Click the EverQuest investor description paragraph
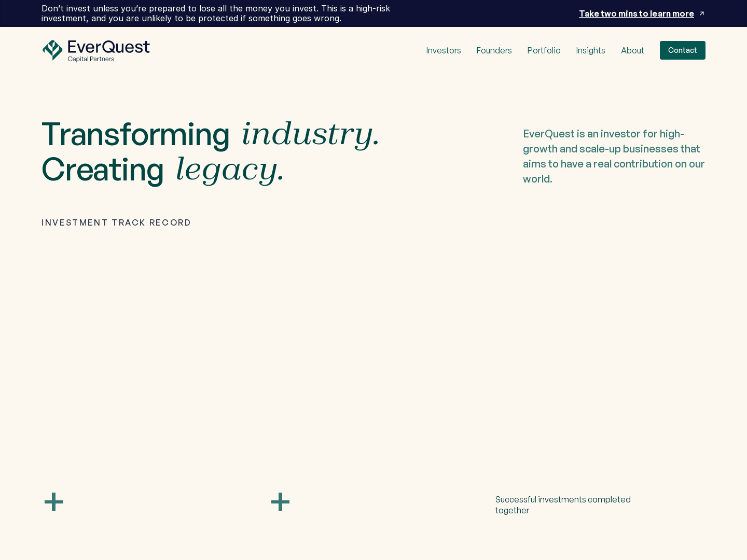747x560 pixels. pos(614,156)
